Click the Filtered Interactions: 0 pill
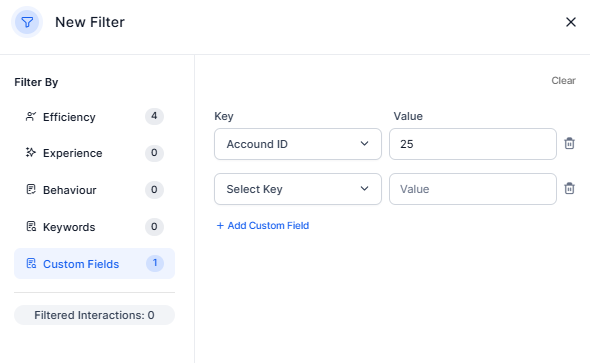This screenshot has height=363, width=590. [x=94, y=315]
